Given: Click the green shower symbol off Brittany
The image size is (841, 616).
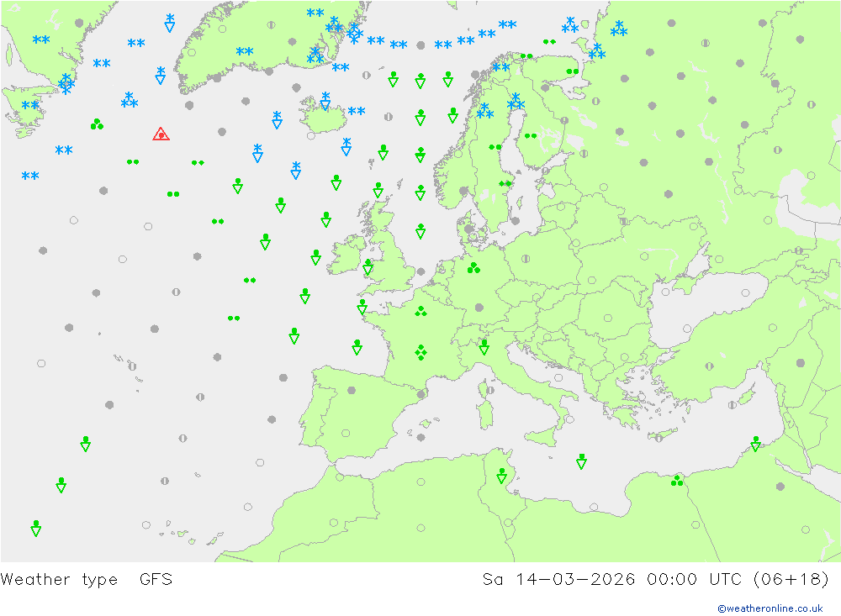Looking at the screenshot, I should tap(362, 307).
